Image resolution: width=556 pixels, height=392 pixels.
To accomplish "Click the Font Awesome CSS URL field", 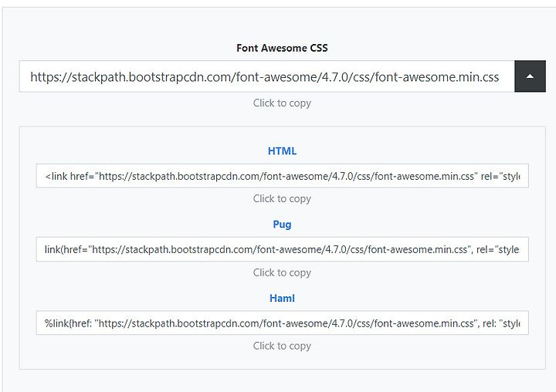I will click(x=266, y=76).
